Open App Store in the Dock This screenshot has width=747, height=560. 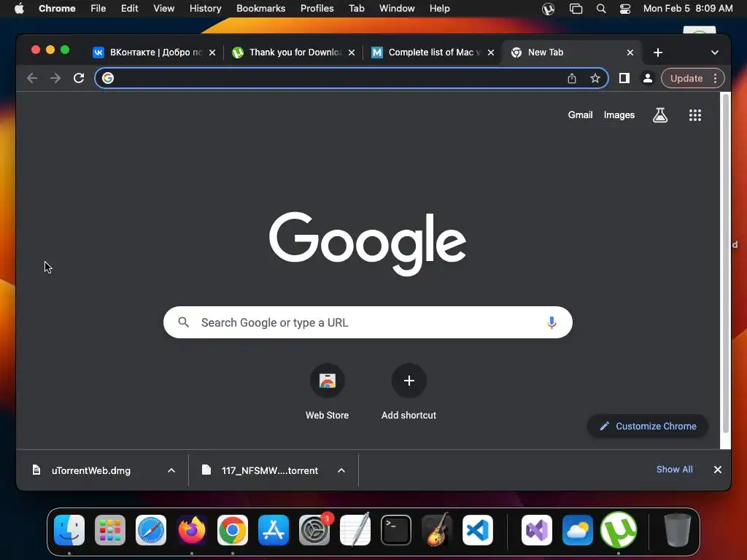point(274,530)
